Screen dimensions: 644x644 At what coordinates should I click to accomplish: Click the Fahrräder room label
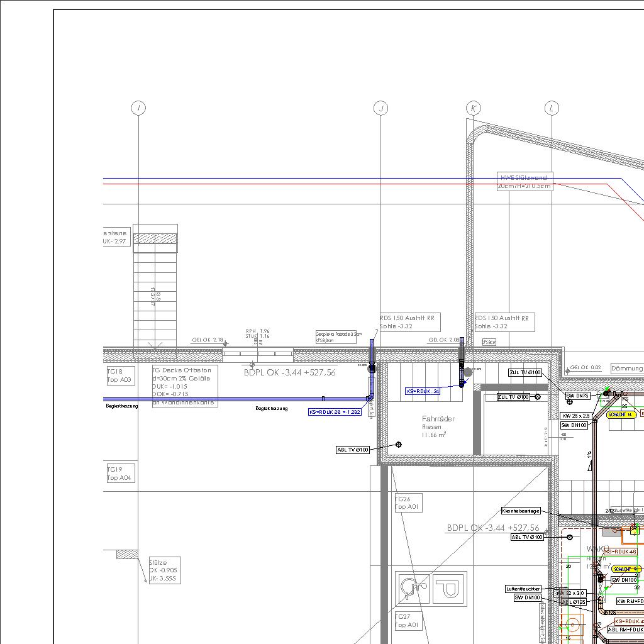pos(438,419)
